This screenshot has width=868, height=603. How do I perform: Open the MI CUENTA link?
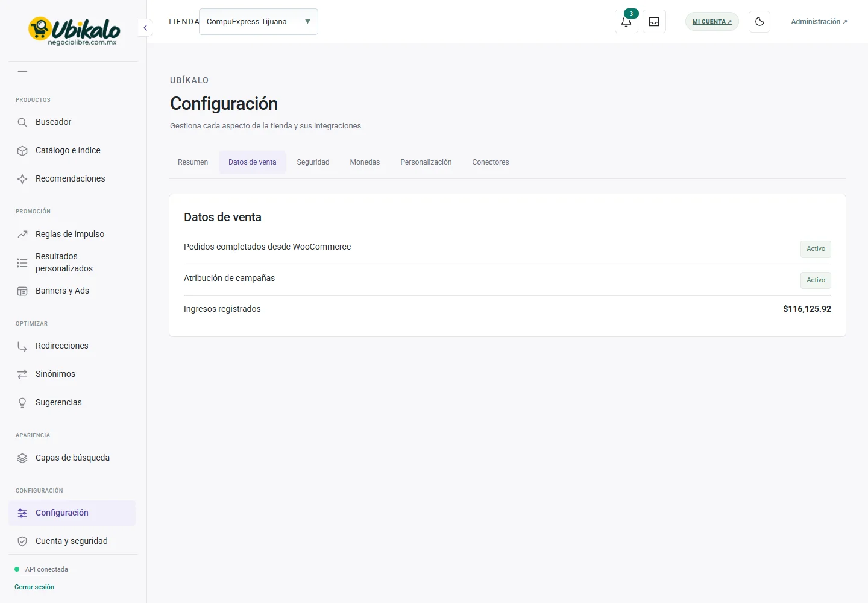coord(712,22)
